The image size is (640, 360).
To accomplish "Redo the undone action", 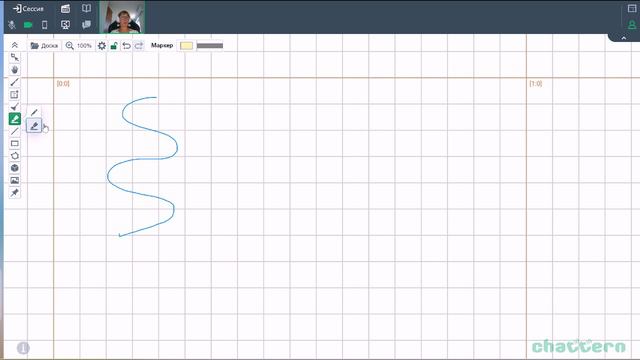I will click(139, 46).
